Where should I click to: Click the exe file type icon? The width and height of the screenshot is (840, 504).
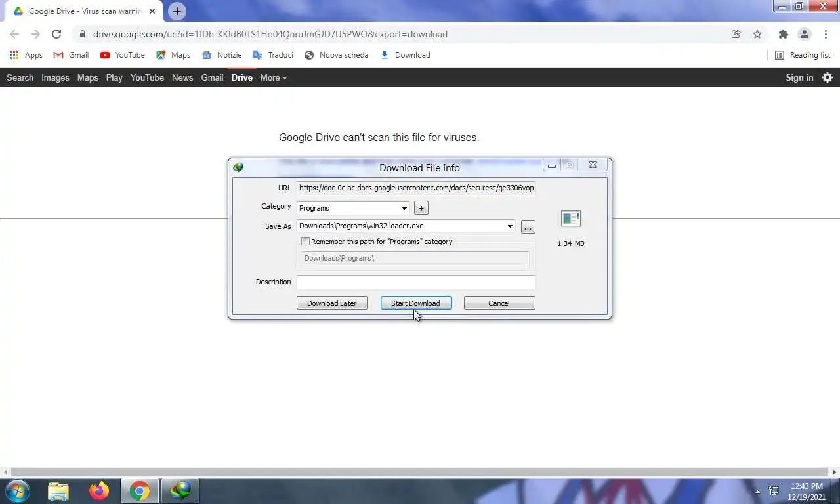(571, 219)
